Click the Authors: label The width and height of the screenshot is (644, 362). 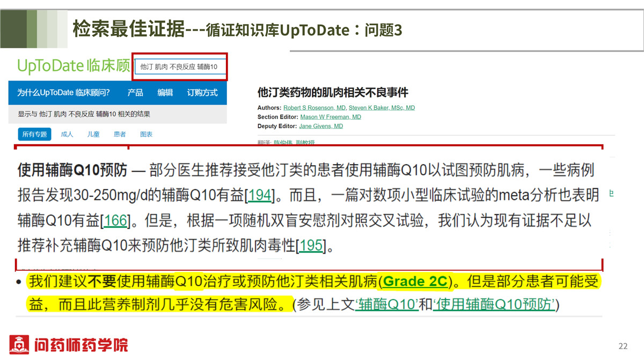(269, 108)
